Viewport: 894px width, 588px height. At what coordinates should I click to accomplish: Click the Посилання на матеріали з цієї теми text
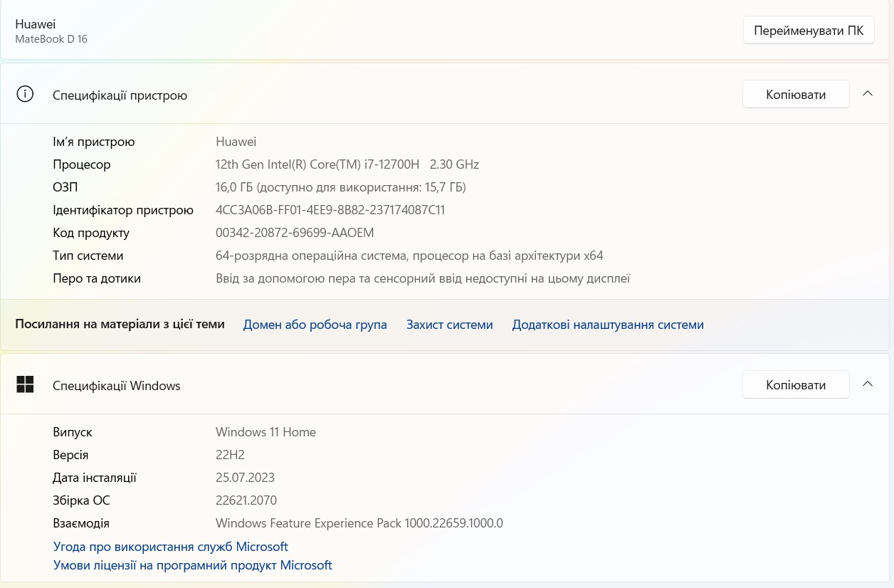(120, 324)
